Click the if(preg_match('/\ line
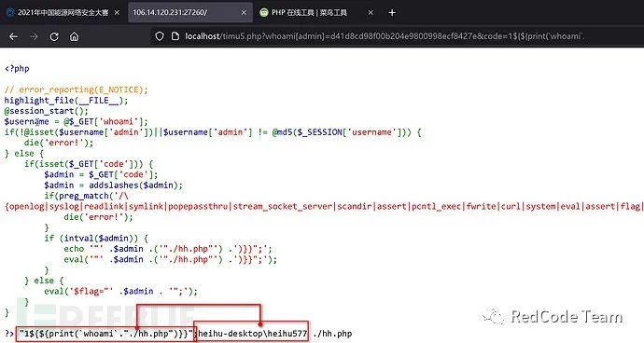The image size is (644, 343). coord(86,196)
